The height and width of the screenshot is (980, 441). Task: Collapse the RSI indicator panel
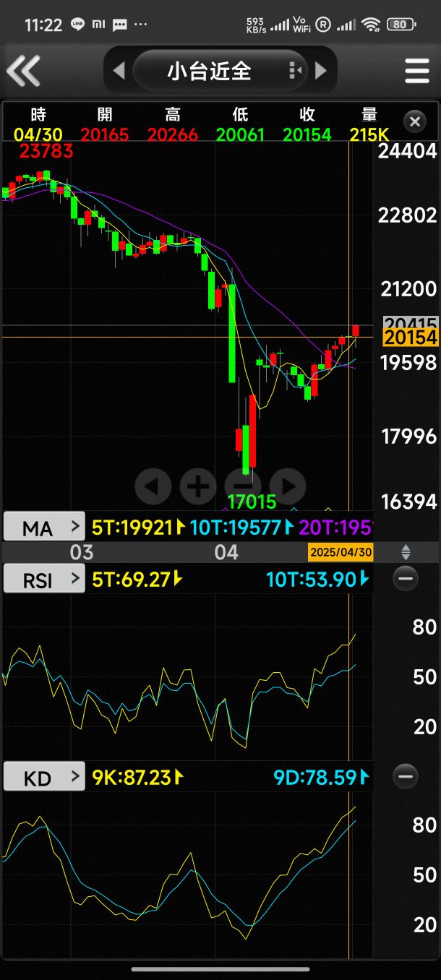[x=406, y=579]
